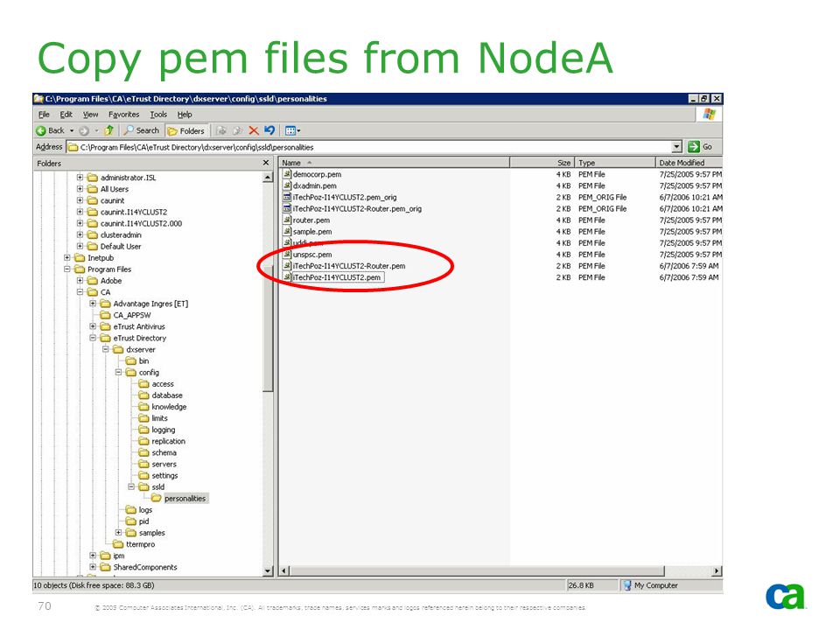Select the dxadmin.pem file icon

[287, 185]
